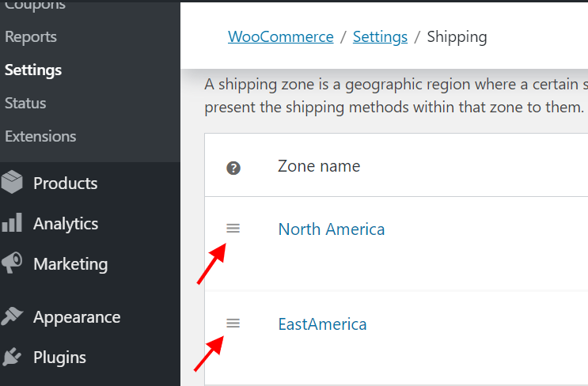Click the North America drag handle icon
Viewport: 588px width, 386px height.
(x=233, y=229)
